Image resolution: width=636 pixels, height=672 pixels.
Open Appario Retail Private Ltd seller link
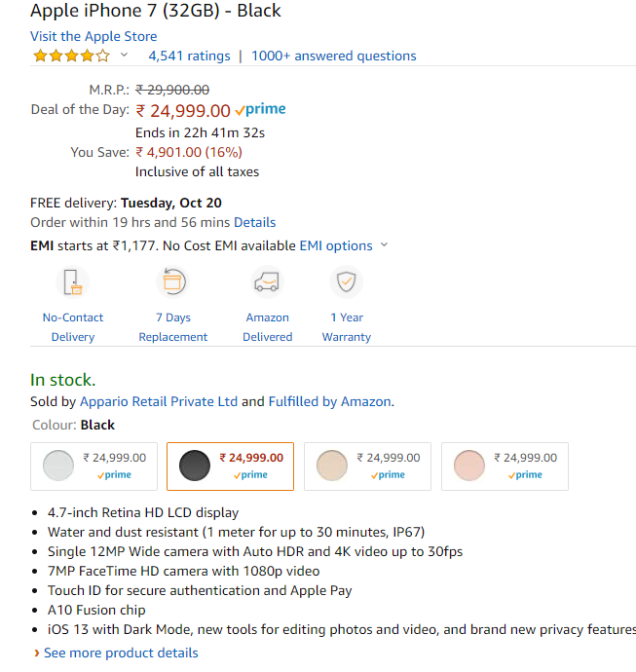tap(159, 401)
